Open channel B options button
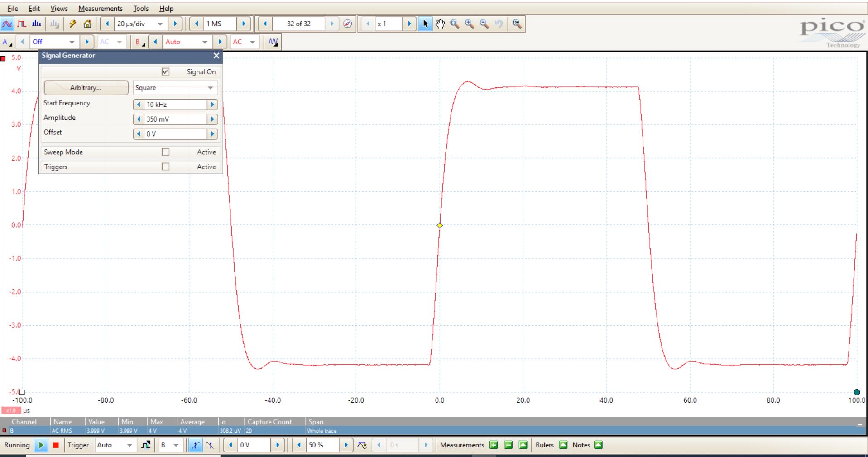This screenshot has width=868, height=457. click(x=140, y=42)
